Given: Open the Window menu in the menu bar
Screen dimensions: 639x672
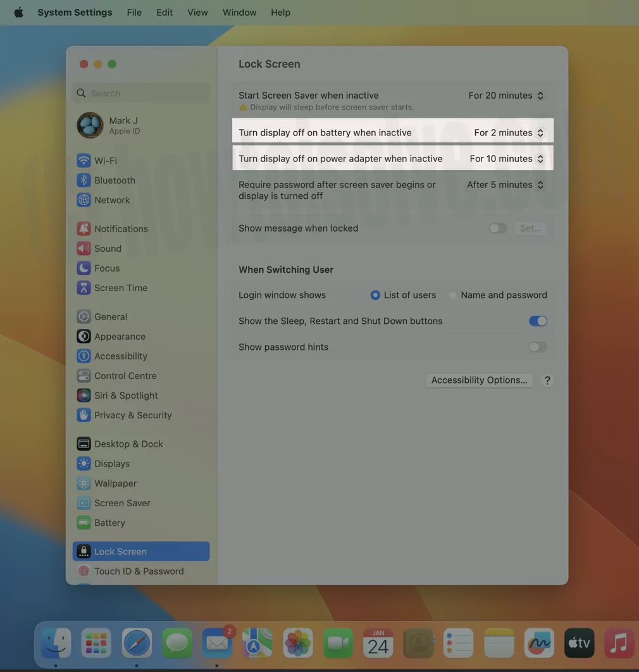Looking at the screenshot, I should (239, 12).
